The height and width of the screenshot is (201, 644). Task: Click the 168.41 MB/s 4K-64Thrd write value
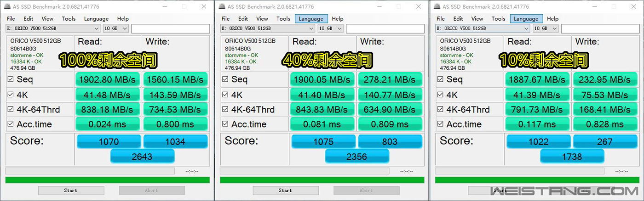(605, 110)
